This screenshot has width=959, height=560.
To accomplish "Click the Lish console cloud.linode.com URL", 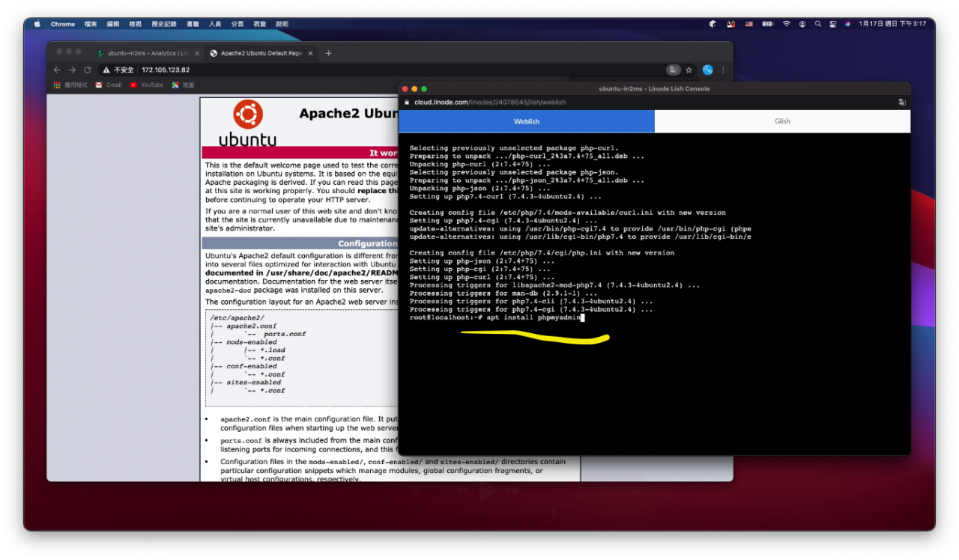I will [490, 102].
